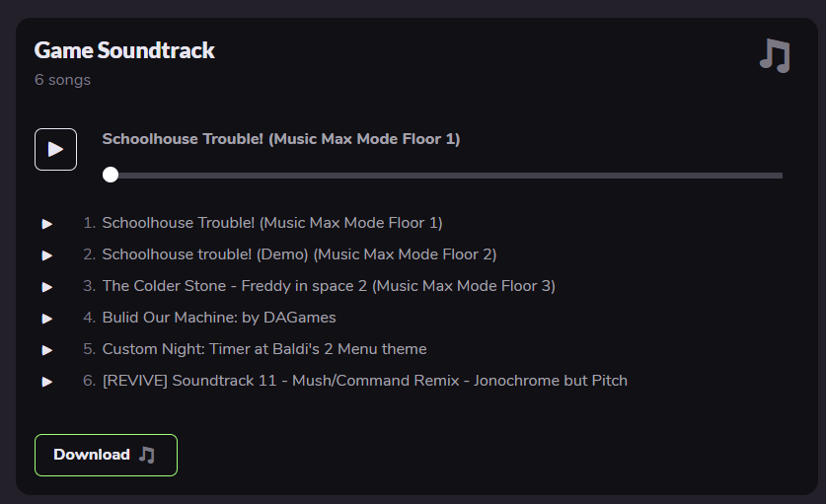Click the Download button

coord(106,455)
